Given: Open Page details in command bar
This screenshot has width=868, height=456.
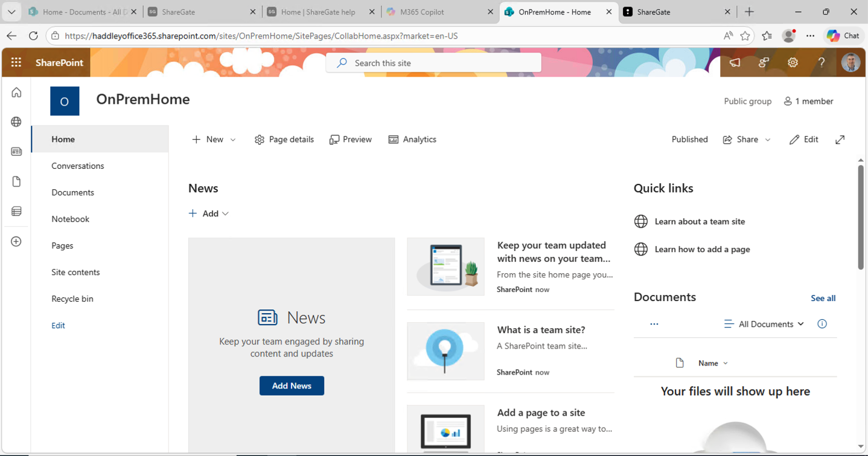Looking at the screenshot, I should click(284, 139).
